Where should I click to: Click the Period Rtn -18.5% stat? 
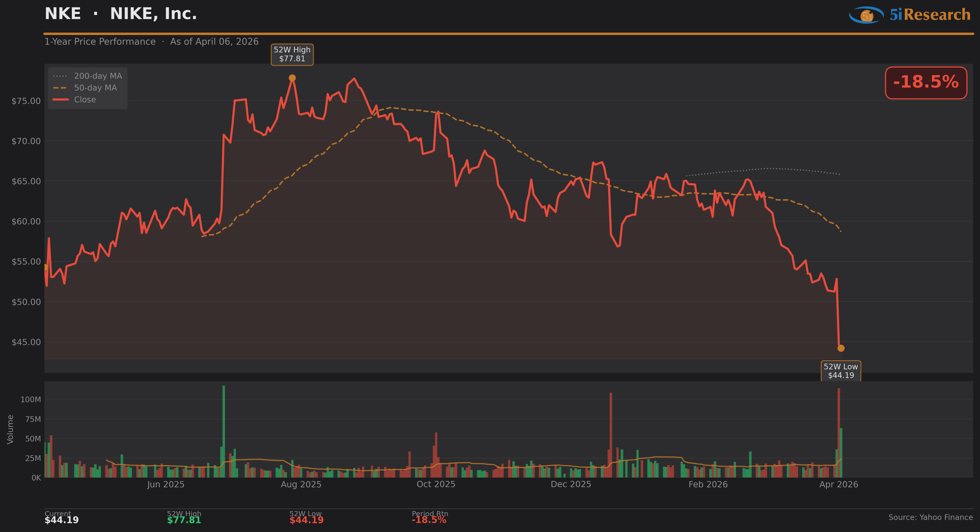[x=429, y=520]
